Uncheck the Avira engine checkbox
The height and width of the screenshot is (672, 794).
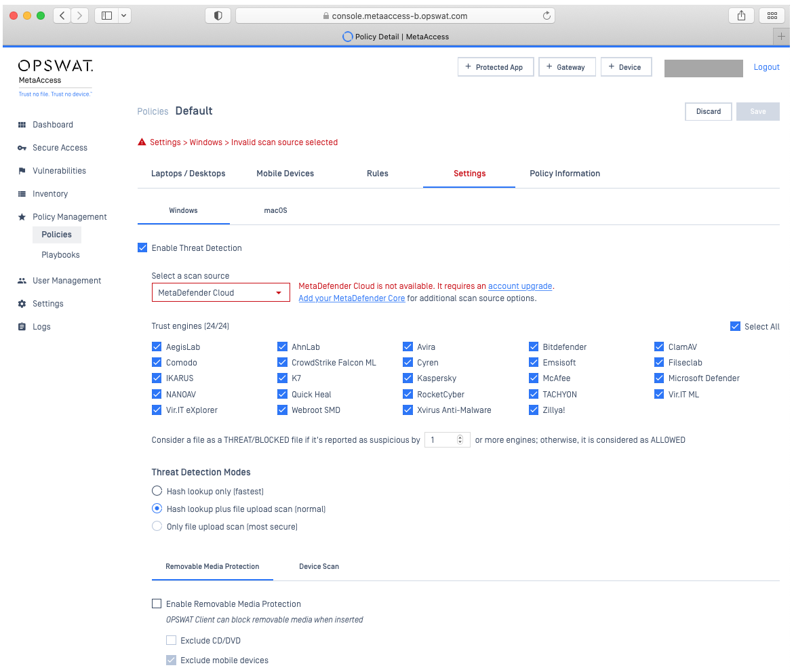tap(408, 347)
